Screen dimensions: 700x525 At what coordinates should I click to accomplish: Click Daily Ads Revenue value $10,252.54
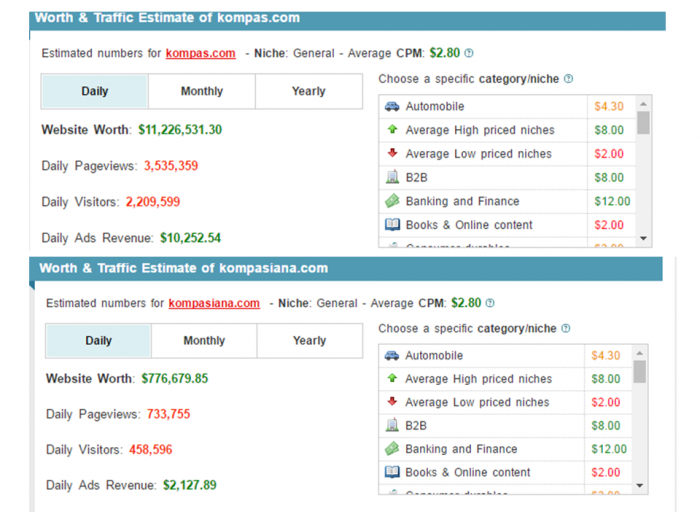click(191, 238)
